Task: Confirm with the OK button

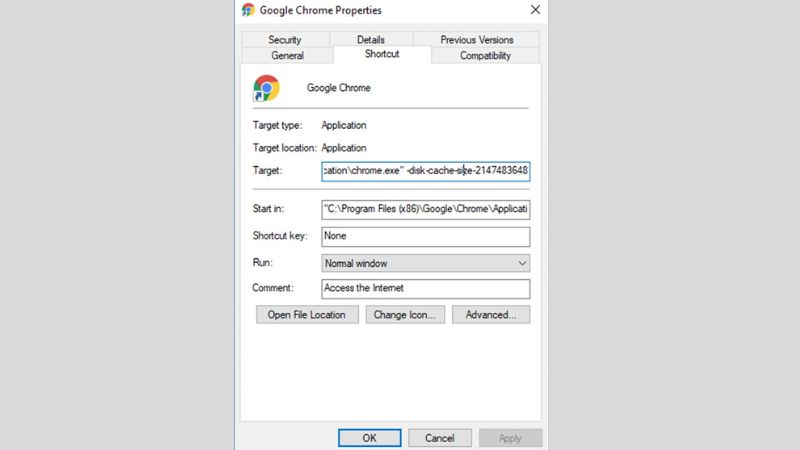Action: pos(369,438)
